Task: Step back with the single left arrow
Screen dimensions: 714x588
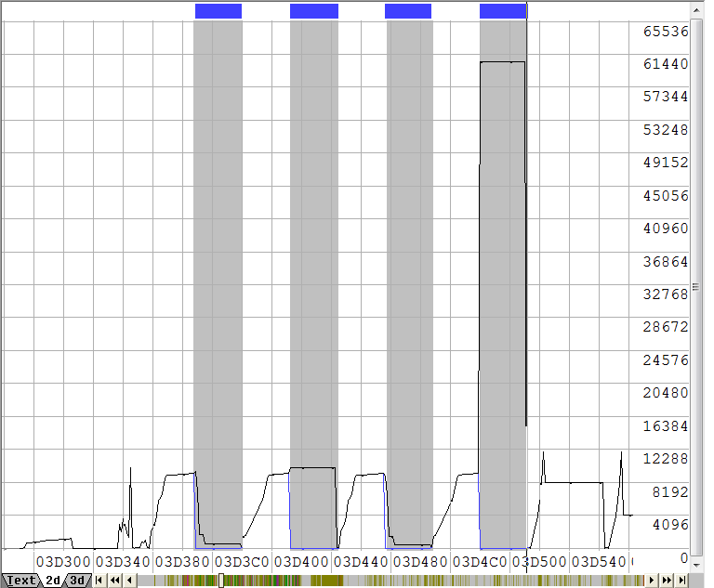Action: click(x=130, y=581)
